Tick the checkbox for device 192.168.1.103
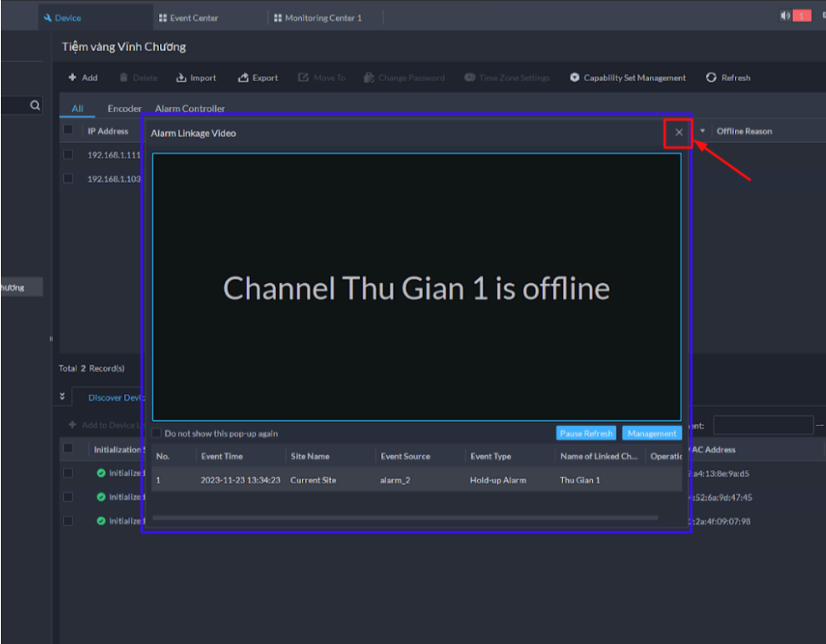Screen dimensions: 826x644 (68, 179)
